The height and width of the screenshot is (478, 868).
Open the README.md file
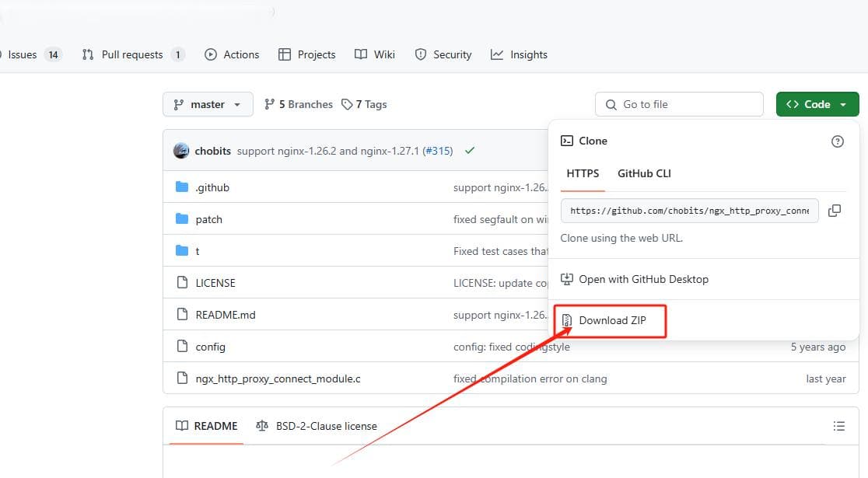226,315
